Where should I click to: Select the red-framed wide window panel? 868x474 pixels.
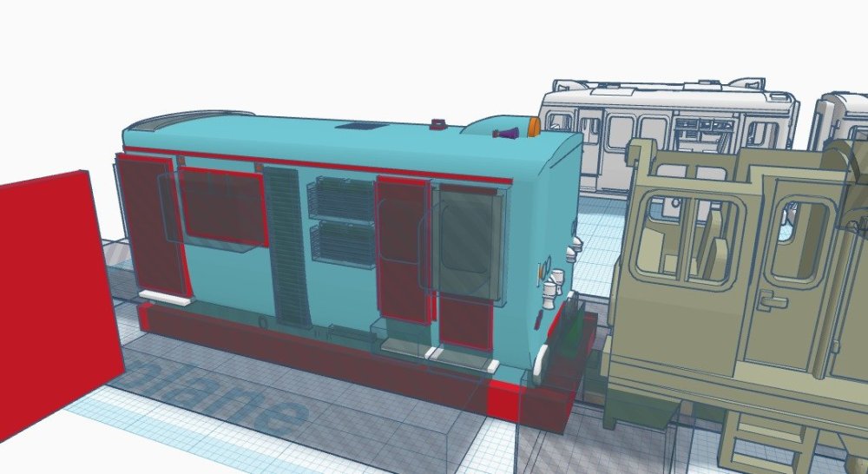(x=221, y=207)
